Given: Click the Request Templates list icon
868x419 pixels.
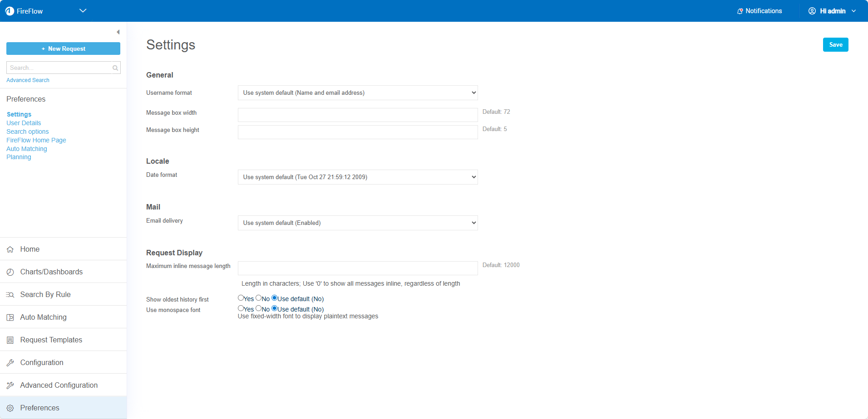Looking at the screenshot, I should tap(10, 340).
